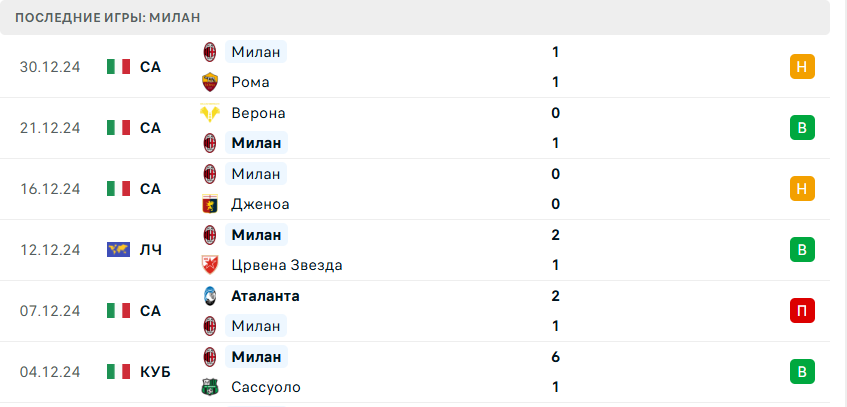This screenshot has height=407, width=847.
Task: Click win badge for Verona–Milan match
Action: click(x=801, y=128)
